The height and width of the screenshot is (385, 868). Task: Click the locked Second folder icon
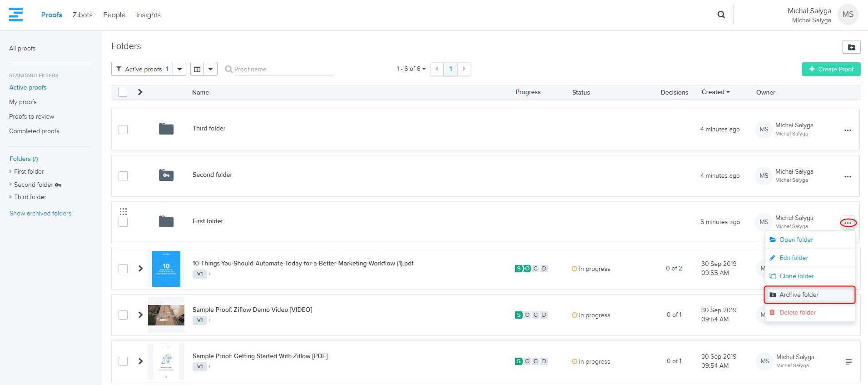tap(166, 175)
